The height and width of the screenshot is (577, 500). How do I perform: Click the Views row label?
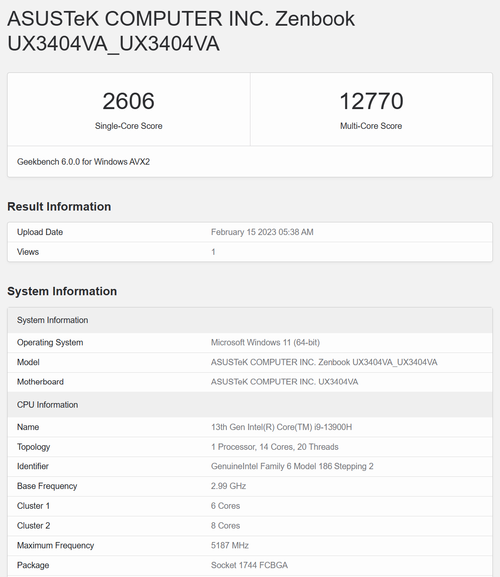coord(28,252)
